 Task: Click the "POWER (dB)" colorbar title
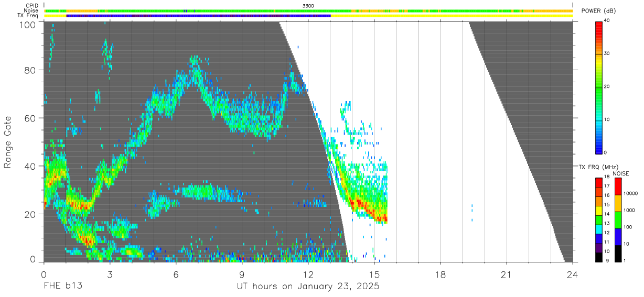(599, 11)
